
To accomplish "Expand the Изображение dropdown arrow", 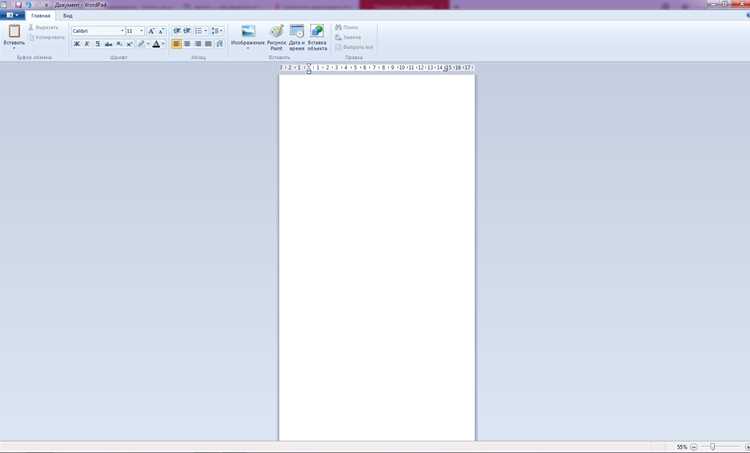I will pos(248,48).
